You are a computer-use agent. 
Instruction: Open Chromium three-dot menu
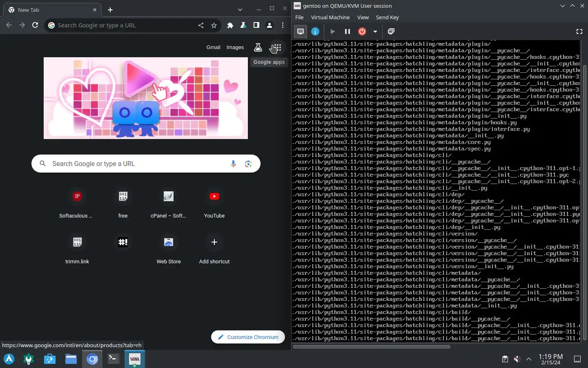click(283, 25)
